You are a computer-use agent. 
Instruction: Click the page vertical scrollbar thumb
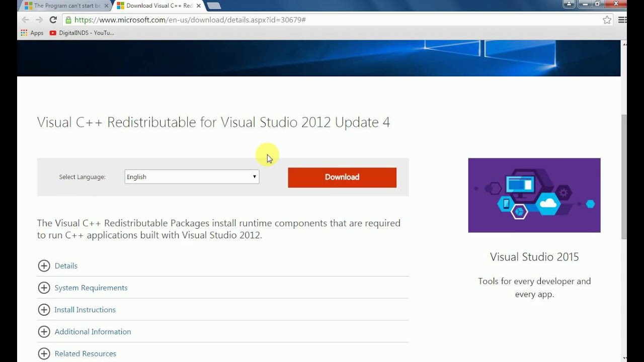(x=624, y=177)
